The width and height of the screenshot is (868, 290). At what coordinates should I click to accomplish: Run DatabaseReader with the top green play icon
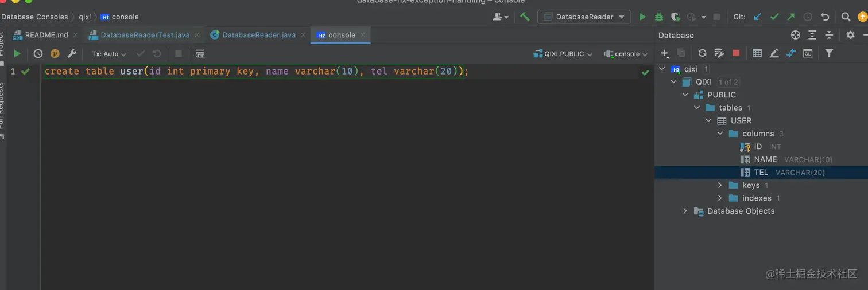point(642,17)
